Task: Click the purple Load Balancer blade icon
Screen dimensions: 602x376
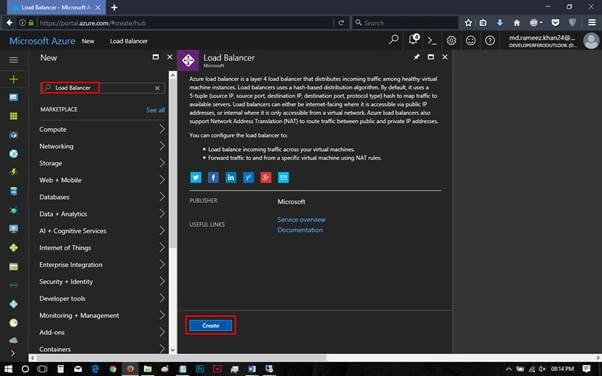Action: click(188, 60)
